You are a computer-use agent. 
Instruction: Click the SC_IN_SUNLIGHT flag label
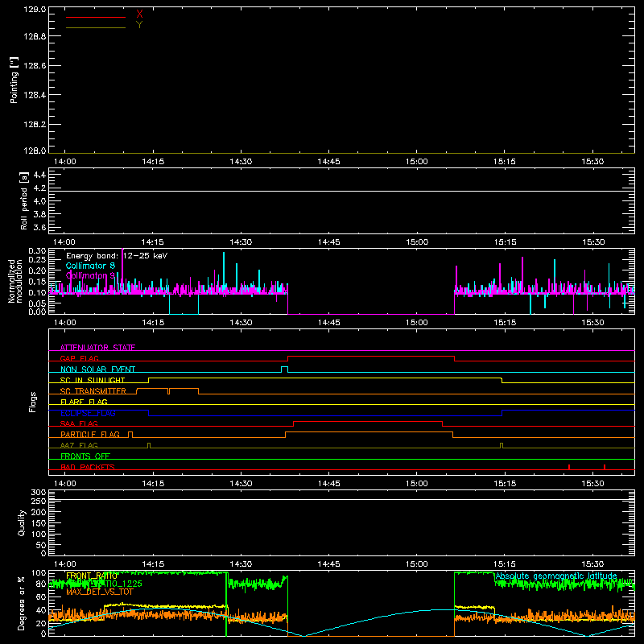tap(93, 380)
